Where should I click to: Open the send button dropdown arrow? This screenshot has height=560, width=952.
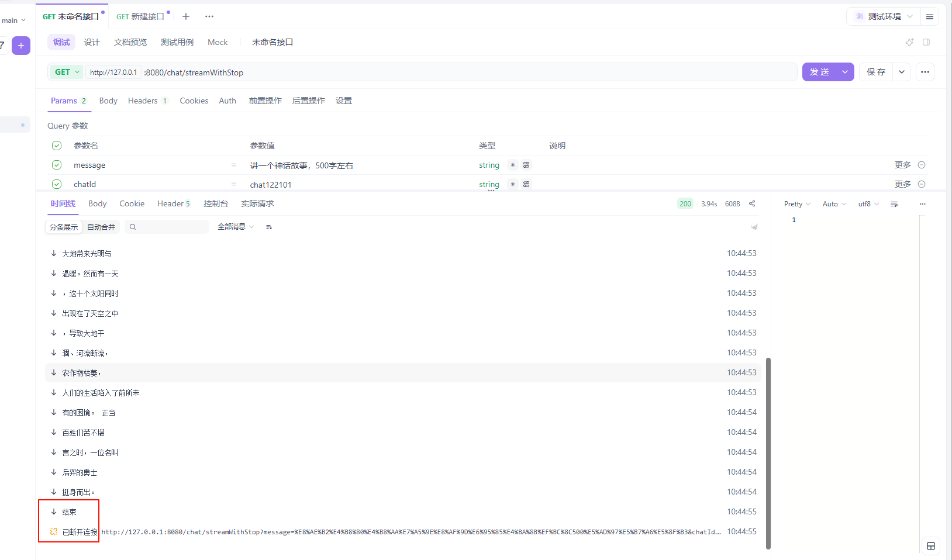[x=845, y=72]
